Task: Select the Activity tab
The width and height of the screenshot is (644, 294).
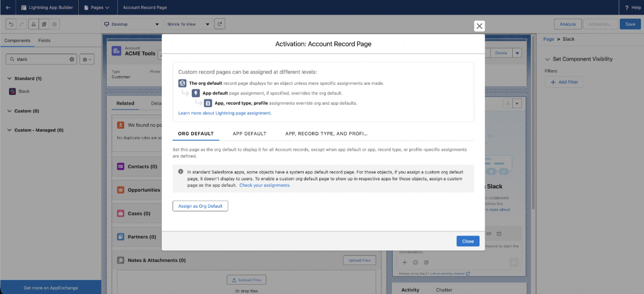Action: click(410, 290)
